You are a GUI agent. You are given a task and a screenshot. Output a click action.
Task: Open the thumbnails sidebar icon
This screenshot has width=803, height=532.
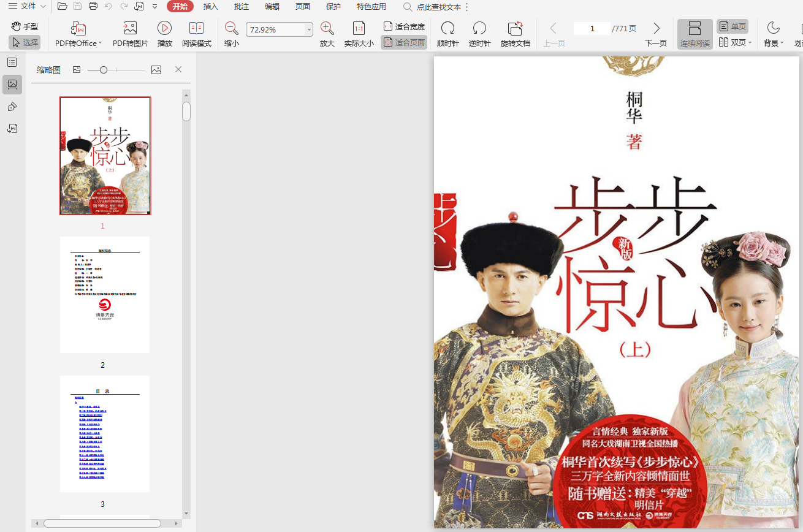tap(12, 85)
